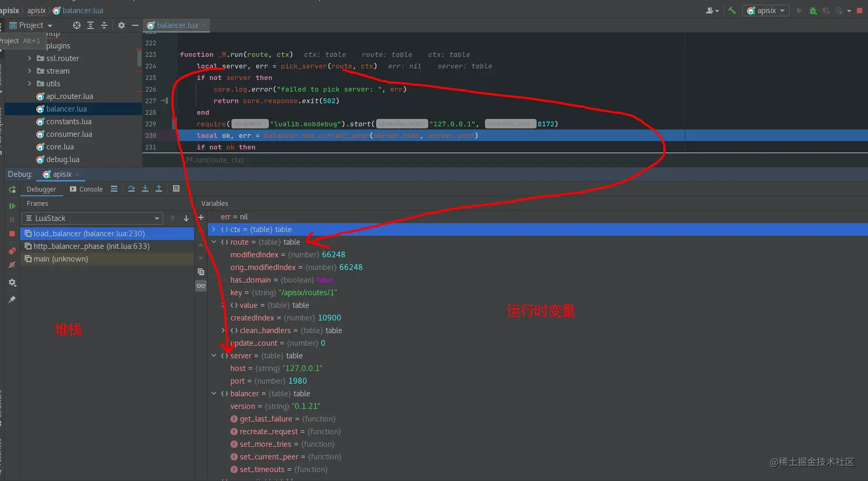
Task: Select the http_balancer_phase (init.lua:633) frame
Action: click(107, 246)
